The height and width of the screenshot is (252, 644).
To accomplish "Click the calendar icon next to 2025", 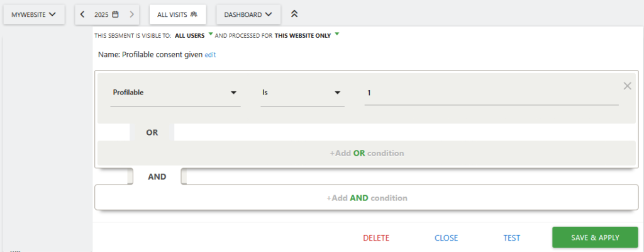I will pos(115,14).
